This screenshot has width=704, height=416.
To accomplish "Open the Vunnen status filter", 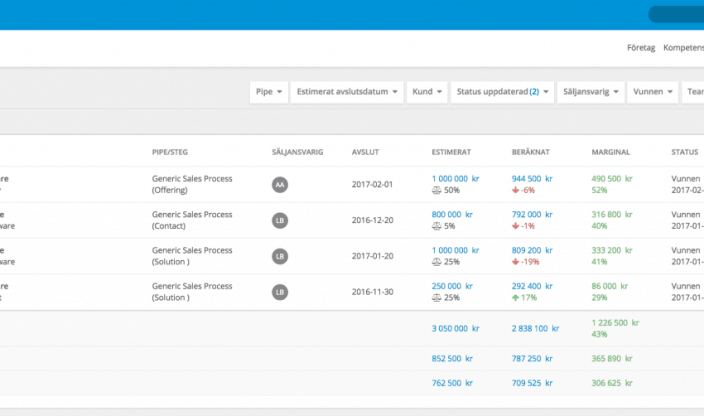I will coord(654,92).
